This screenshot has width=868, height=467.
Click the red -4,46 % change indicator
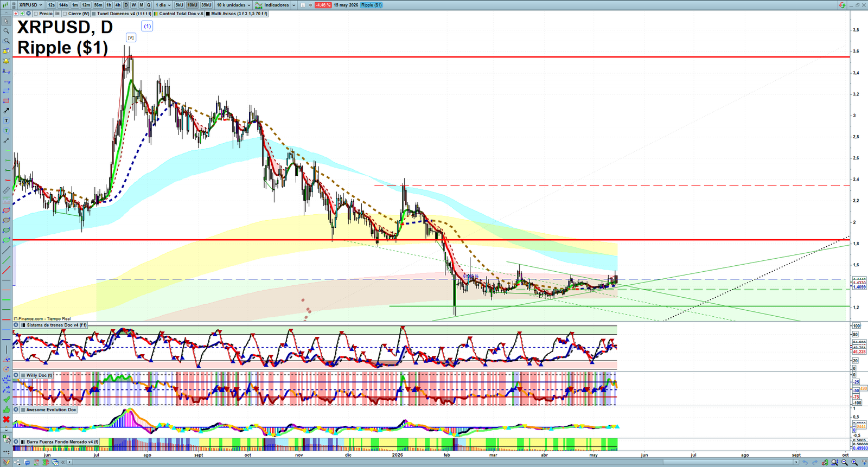pos(323,5)
